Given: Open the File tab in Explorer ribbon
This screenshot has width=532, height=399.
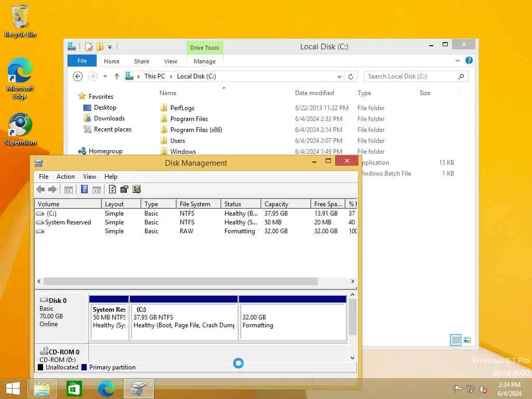Looking at the screenshot, I should [82, 61].
